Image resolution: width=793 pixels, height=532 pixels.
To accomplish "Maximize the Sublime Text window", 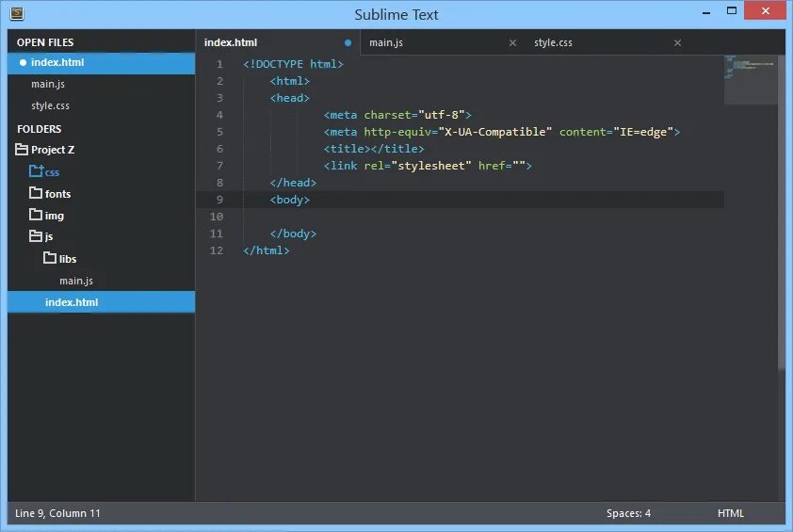I will click(731, 10).
